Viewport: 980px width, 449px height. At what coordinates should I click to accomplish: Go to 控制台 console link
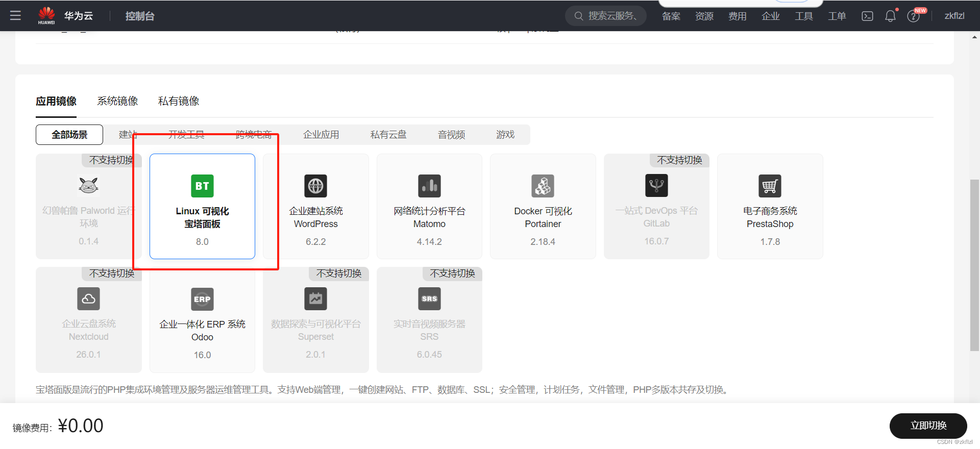pyautogui.click(x=140, y=16)
